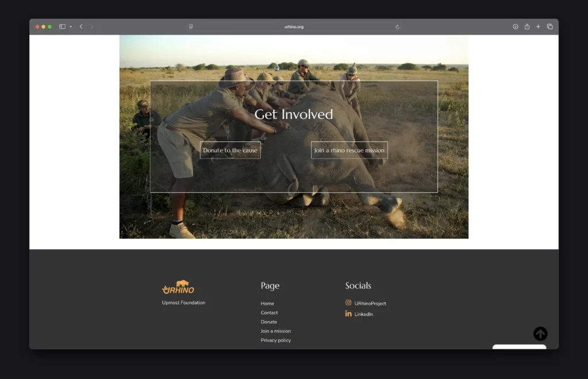Go back with the browser back arrow
Viewport: 588px width, 379px height.
(81, 27)
